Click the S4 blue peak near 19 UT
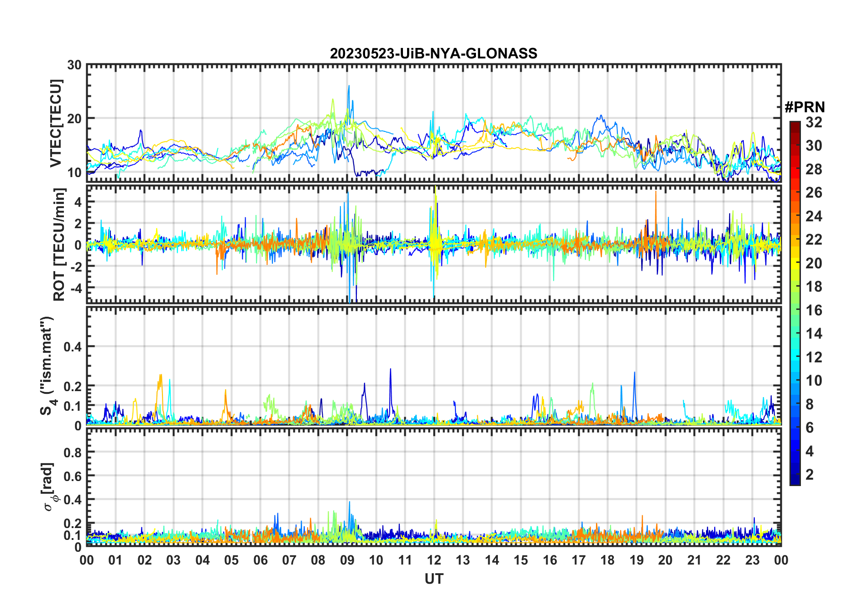868x607 pixels. point(634,373)
